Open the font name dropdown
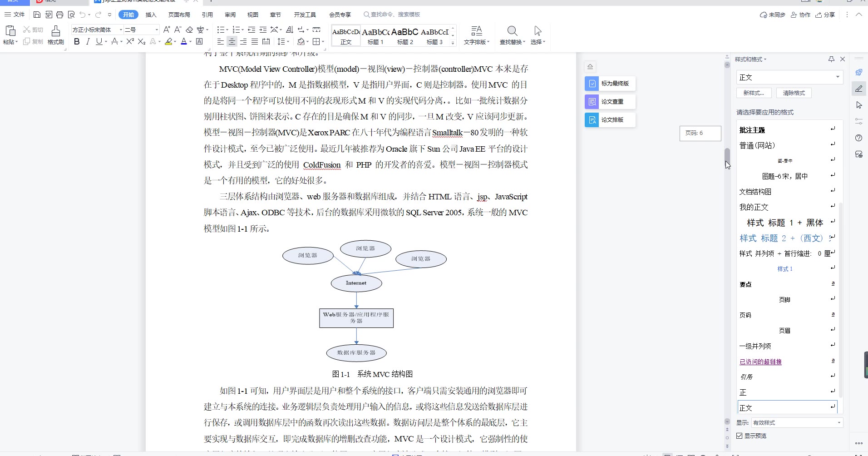The image size is (868, 456). (121, 30)
